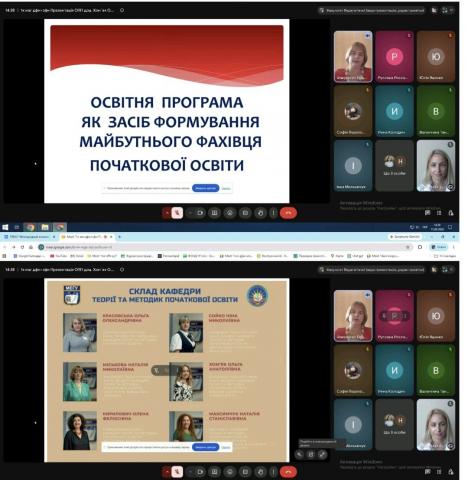Click the blue button in upper sharing notification bar
The width and height of the screenshot is (468, 480).
206,188
